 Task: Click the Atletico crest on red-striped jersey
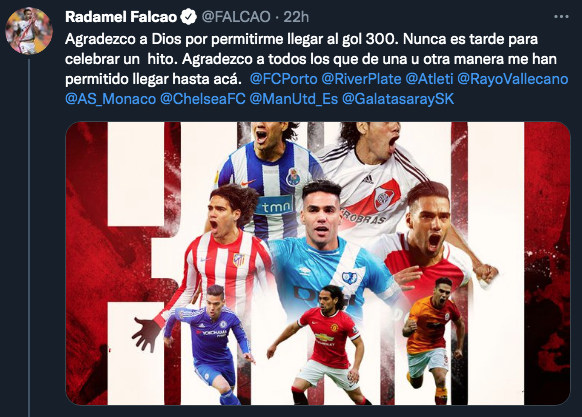[x=239, y=259]
